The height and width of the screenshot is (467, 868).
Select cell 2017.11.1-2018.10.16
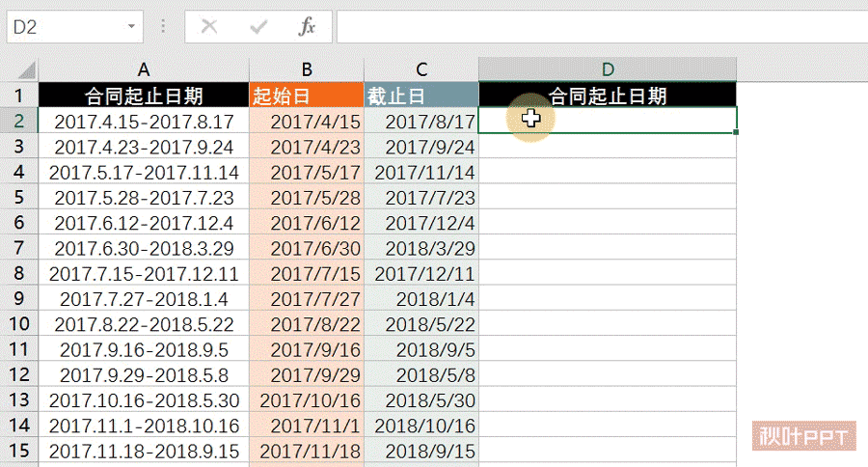144,425
